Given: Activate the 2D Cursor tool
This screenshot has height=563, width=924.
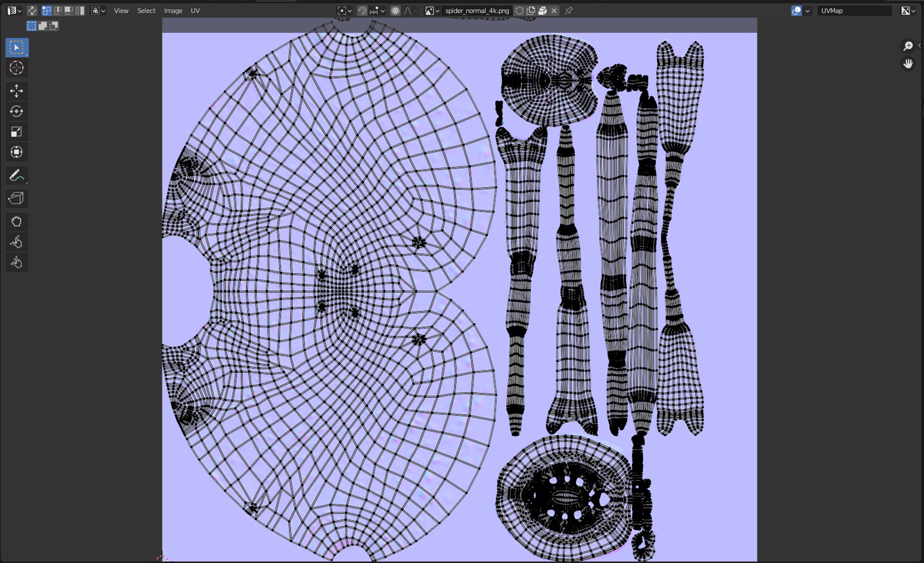Looking at the screenshot, I should coord(17,68).
